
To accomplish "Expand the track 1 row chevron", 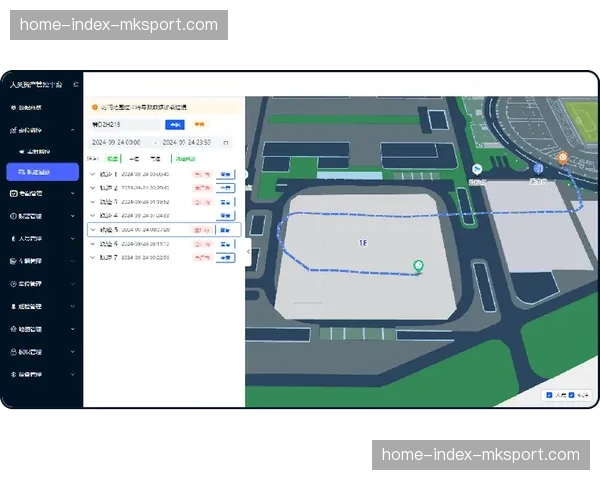I will [93, 173].
